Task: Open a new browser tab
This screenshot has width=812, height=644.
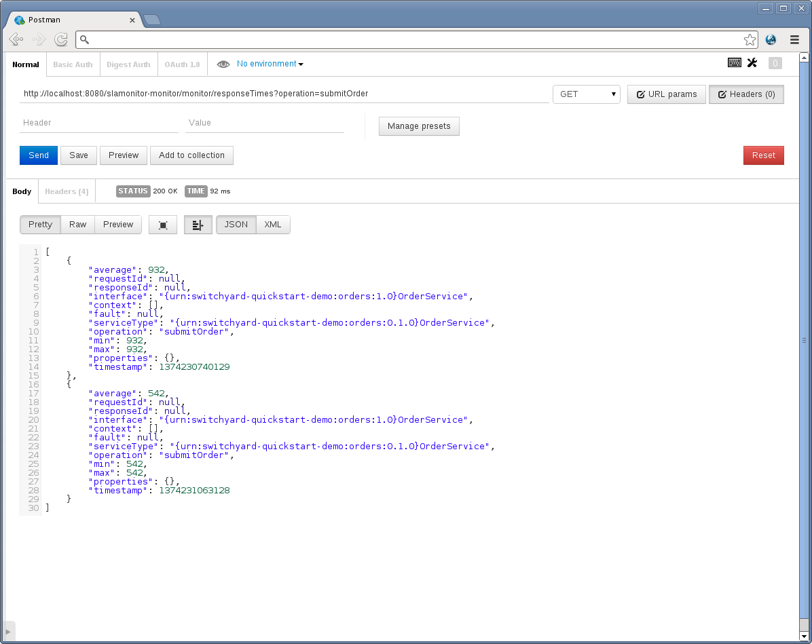Action: (151, 20)
